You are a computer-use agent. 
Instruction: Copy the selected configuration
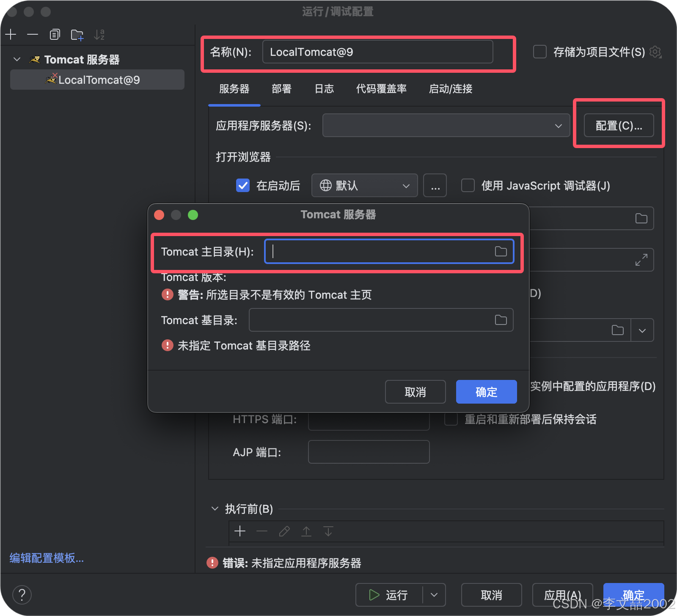[x=55, y=35]
